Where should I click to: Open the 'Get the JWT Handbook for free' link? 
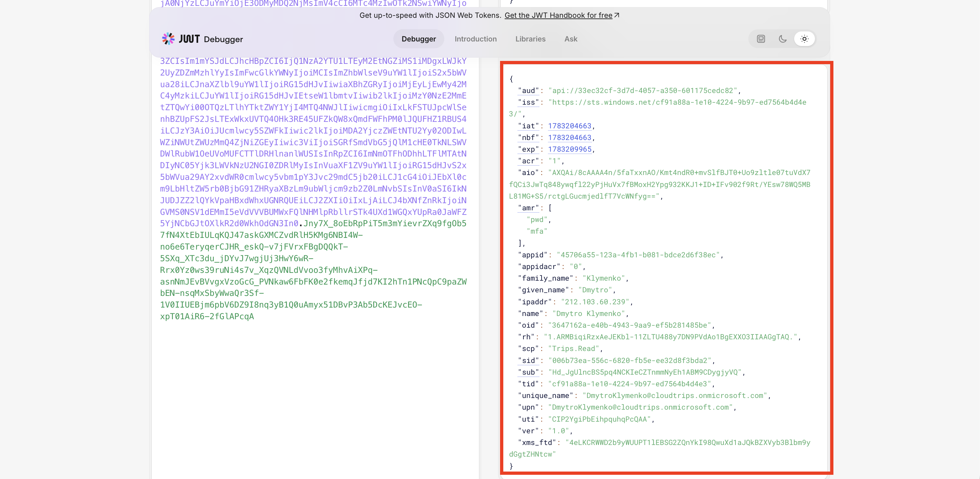(562, 15)
